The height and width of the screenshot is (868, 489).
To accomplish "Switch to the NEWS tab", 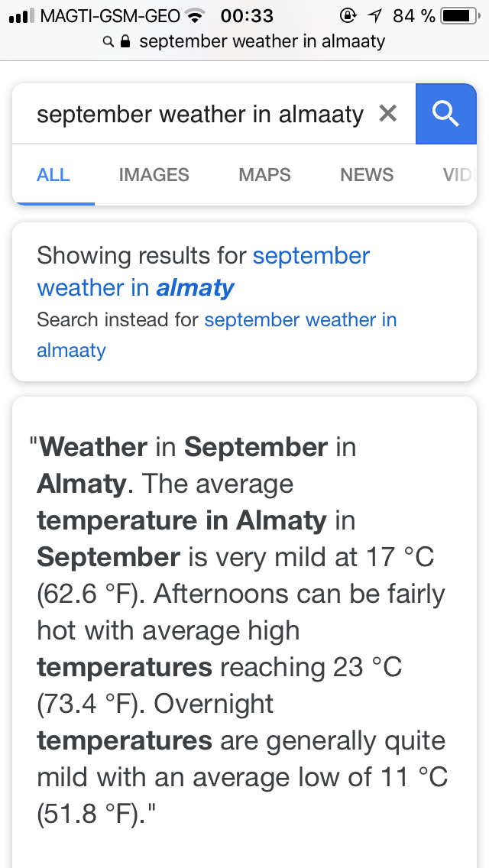I will [x=367, y=175].
